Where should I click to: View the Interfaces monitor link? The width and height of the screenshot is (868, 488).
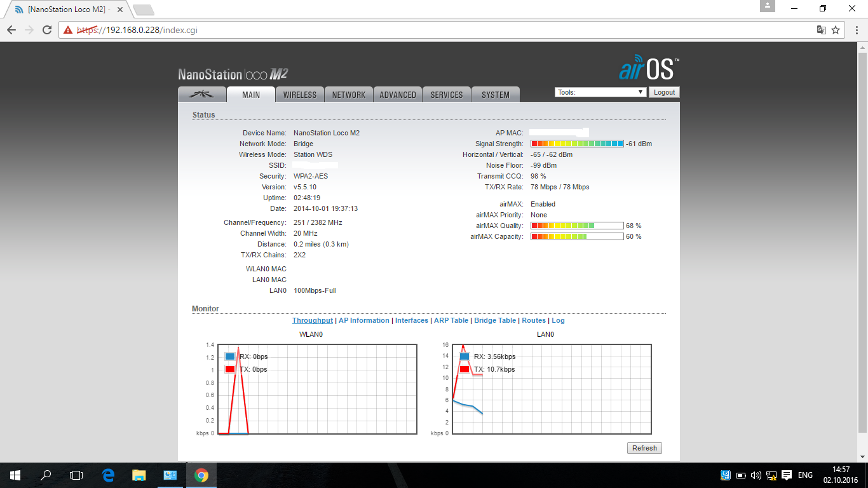[412, 320]
